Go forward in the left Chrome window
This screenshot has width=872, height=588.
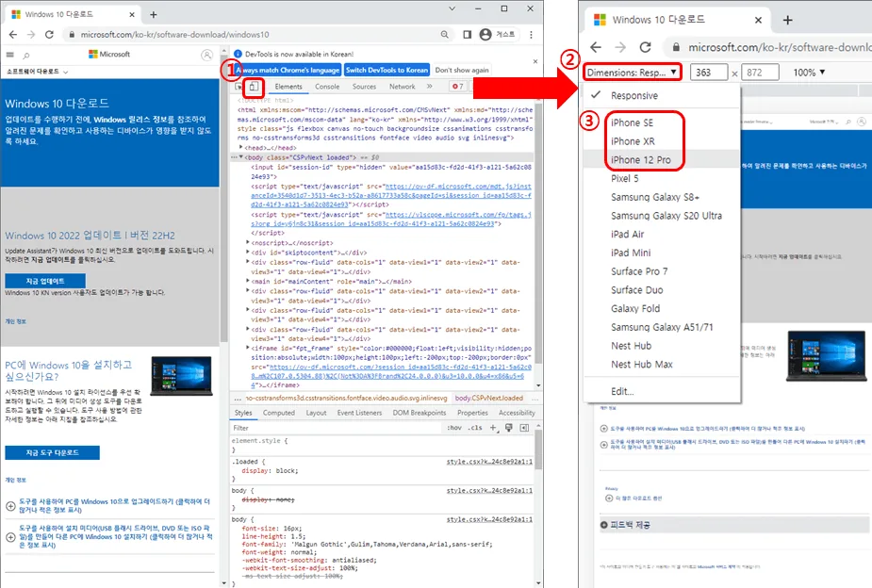tap(30, 35)
